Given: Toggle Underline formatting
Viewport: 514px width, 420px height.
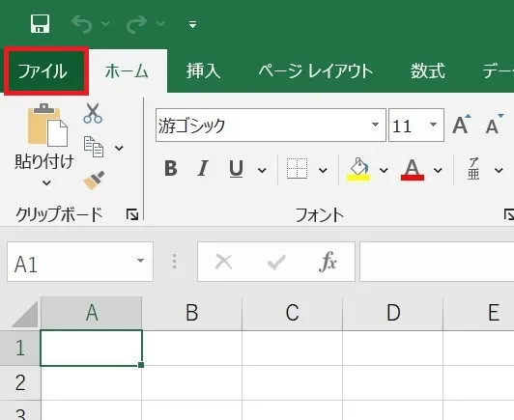Looking at the screenshot, I should click(236, 169).
